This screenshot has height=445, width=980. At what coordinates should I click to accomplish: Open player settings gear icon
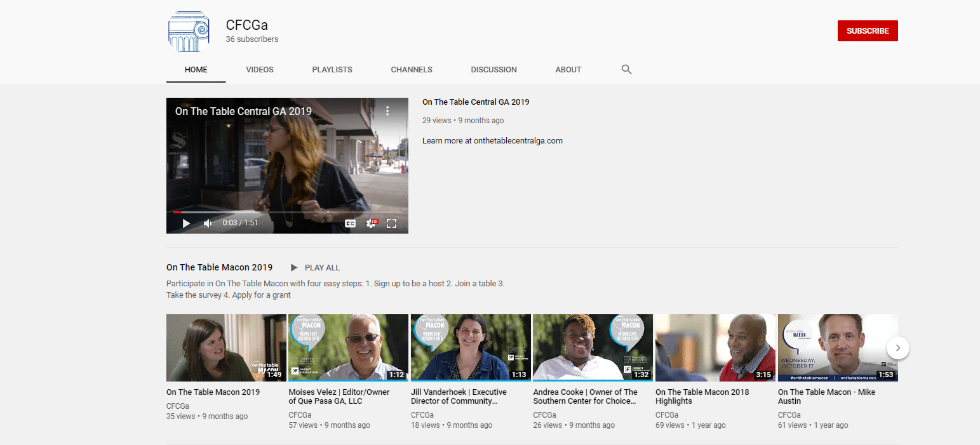point(372,223)
